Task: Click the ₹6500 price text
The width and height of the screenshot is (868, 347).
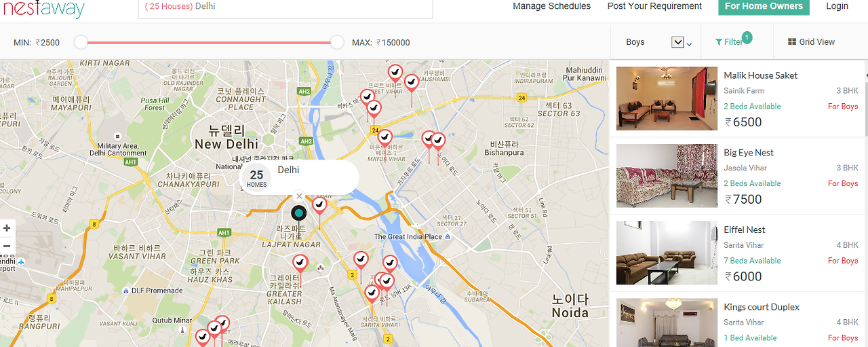Action: (x=743, y=122)
